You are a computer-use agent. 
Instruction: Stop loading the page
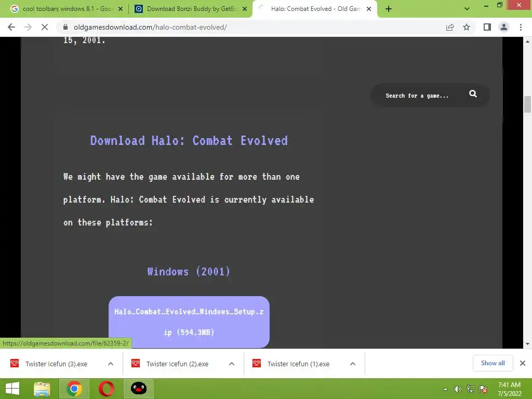tap(45, 27)
